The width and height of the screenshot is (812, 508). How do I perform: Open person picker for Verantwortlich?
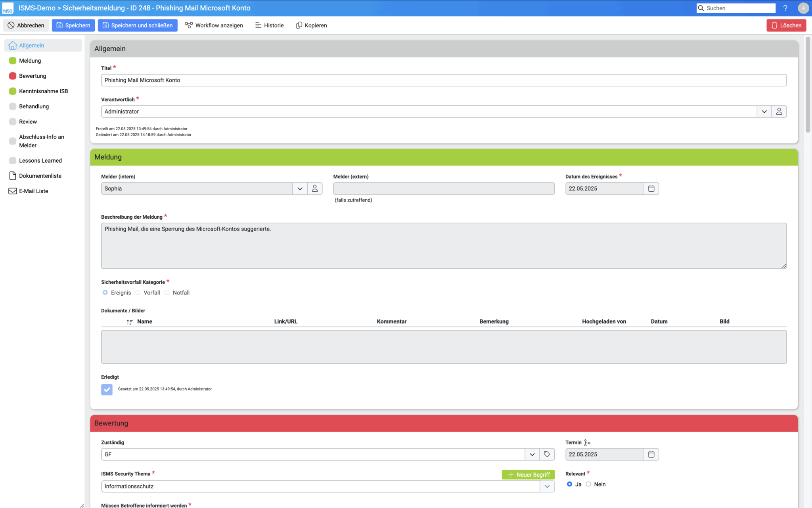click(x=779, y=112)
